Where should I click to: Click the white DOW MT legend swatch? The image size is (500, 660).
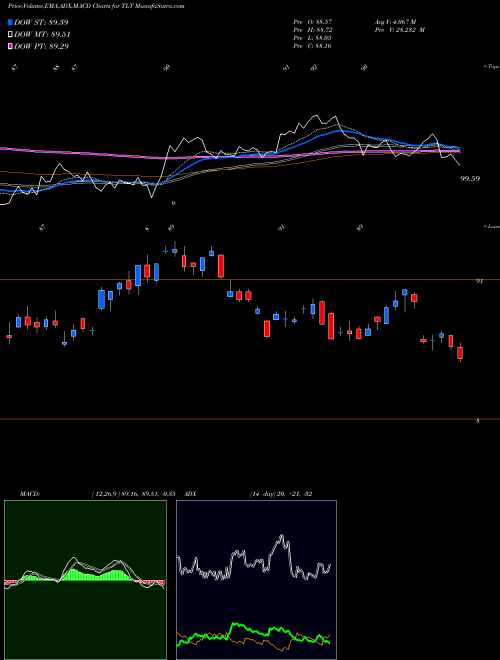pyautogui.click(x=10, y=35)
